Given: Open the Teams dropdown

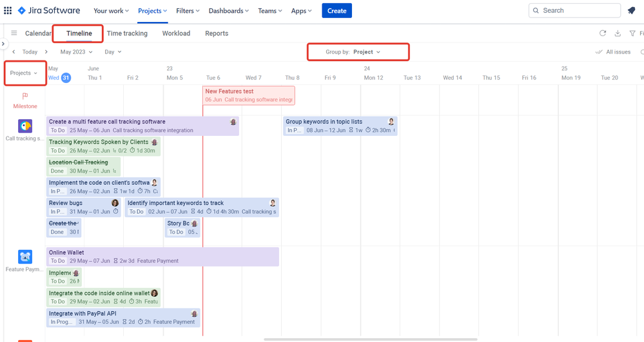Looking at the screenshot, I should (270, 11).
